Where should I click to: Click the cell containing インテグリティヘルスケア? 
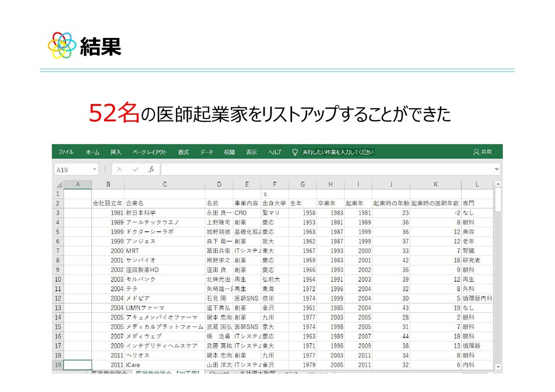point(165,345)
